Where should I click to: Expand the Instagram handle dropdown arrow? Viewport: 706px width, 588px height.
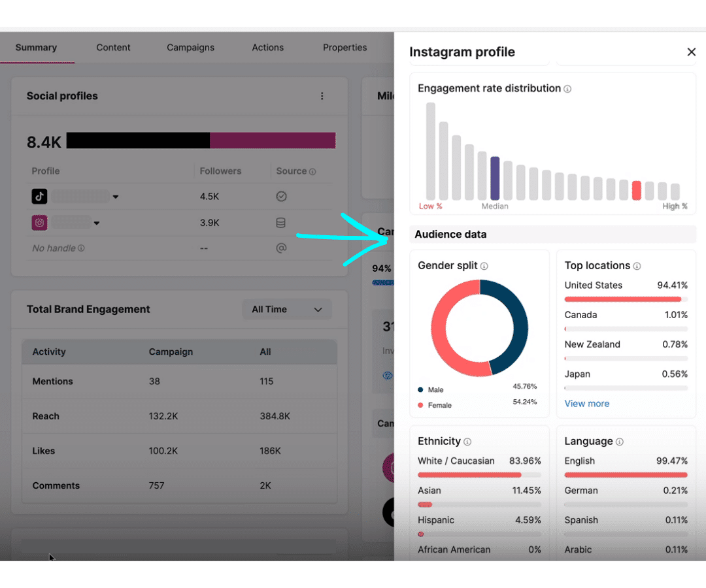[x=97, y=223]
